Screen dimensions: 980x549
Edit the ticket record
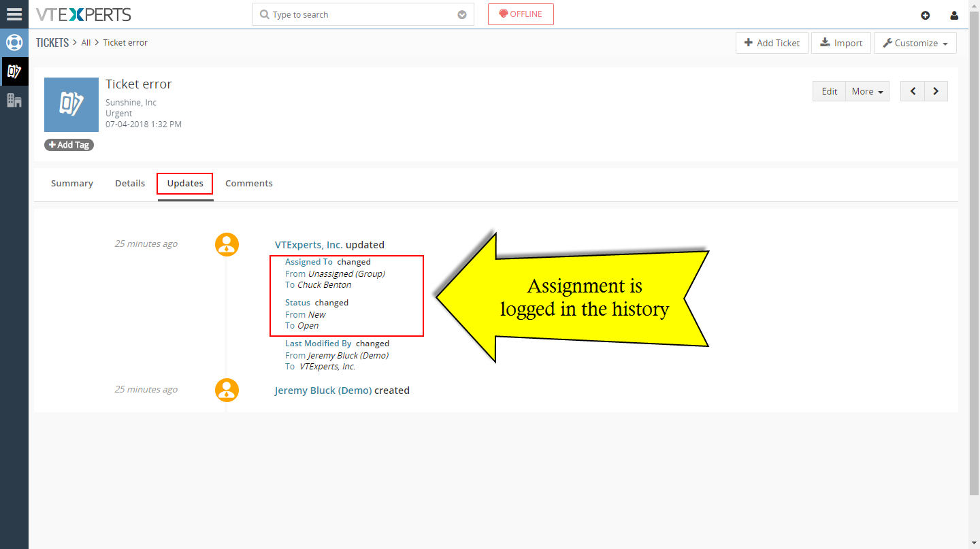[829, 91]
